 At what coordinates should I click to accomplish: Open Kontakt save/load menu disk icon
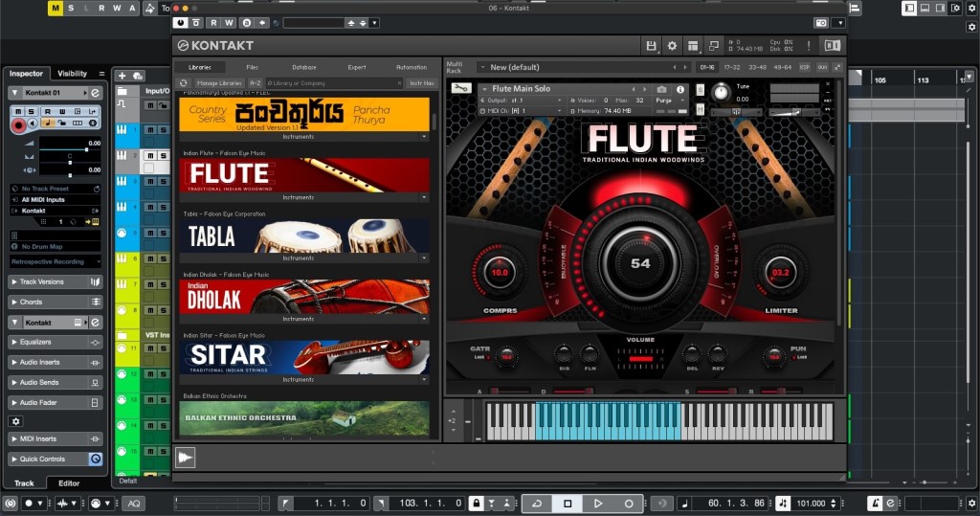pos(651,46)
